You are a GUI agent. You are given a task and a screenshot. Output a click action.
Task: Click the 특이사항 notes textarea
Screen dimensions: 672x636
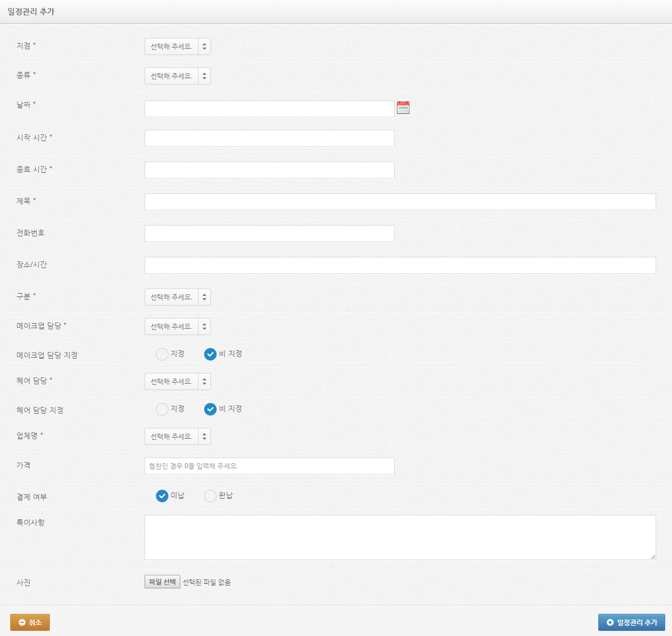pyautogui.click(x=400, y=537)
